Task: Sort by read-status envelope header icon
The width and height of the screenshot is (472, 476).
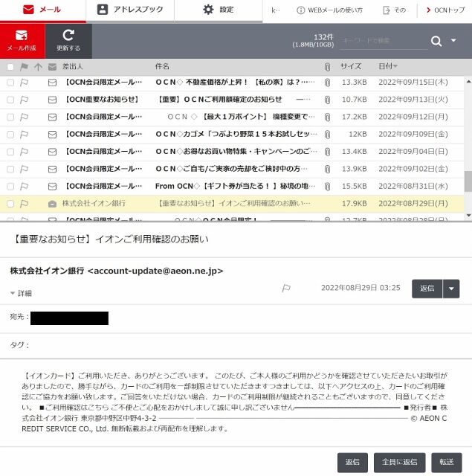Action: pos(52,67)
